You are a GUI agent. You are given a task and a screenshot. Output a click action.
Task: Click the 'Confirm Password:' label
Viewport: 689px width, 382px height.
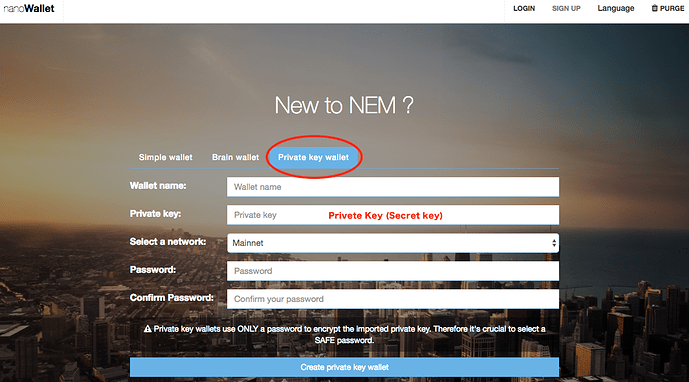pos(171,298)
